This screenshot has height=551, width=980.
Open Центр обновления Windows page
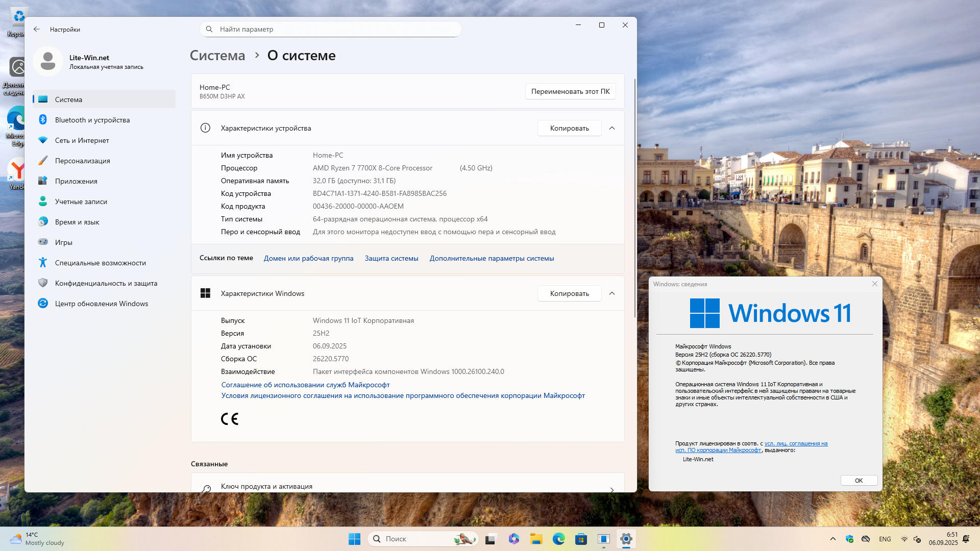[101, 304]
